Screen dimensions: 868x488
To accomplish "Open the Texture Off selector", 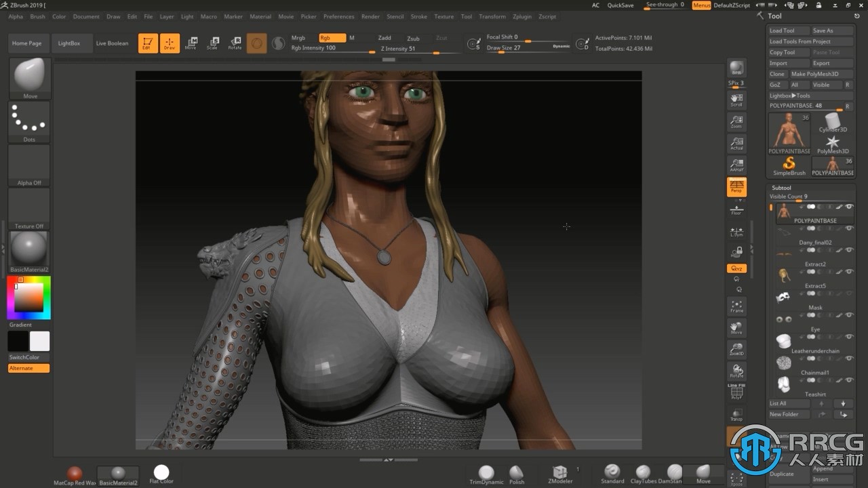I will coord(29,209).
